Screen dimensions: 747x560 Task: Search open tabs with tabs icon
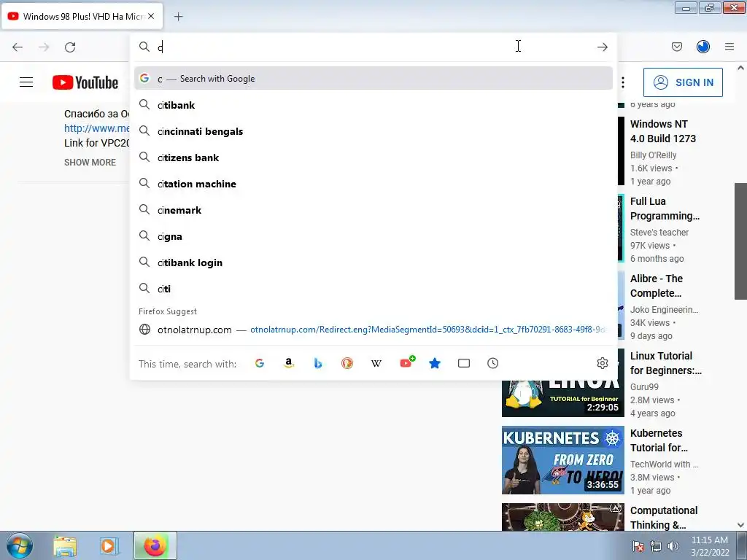coord(463,363)
